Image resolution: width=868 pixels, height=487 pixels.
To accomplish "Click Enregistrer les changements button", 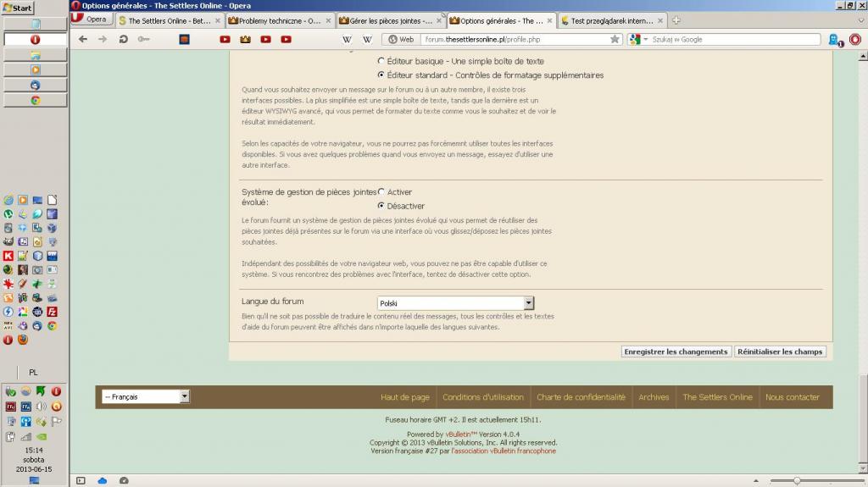I will pyautogui.click(x=676, y=351).
